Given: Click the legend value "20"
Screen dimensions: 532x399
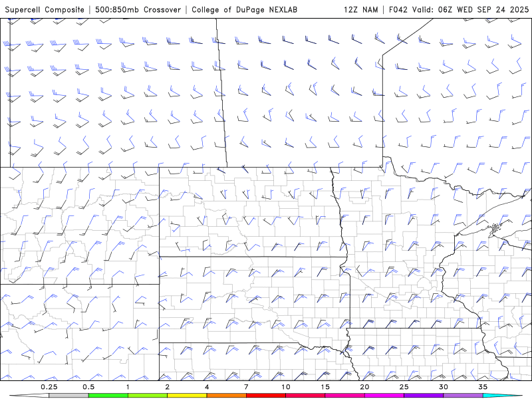Looking at the screenshot, I should point(364,387).
